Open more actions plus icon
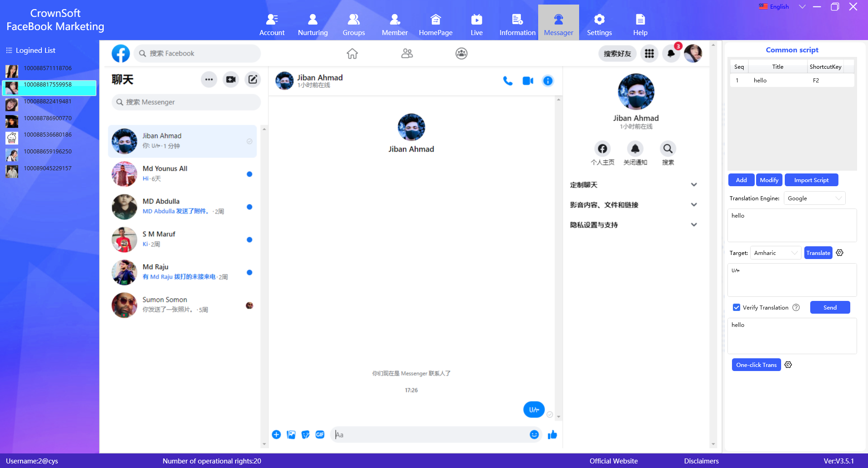 pos(276,434)
